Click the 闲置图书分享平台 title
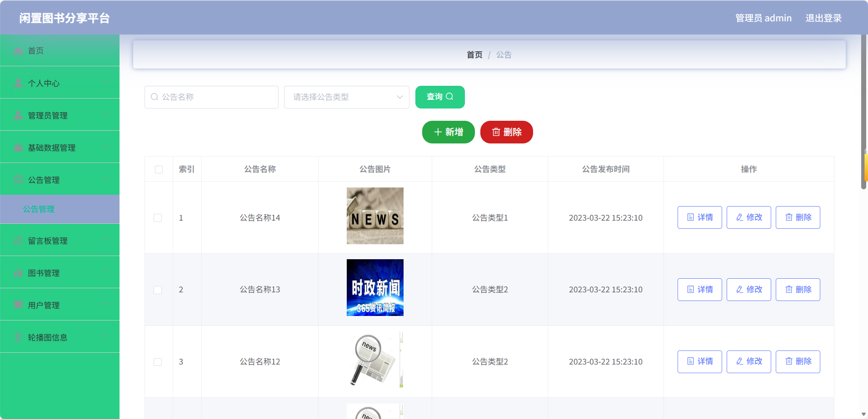The image size is (868, 419). (65, 18)
